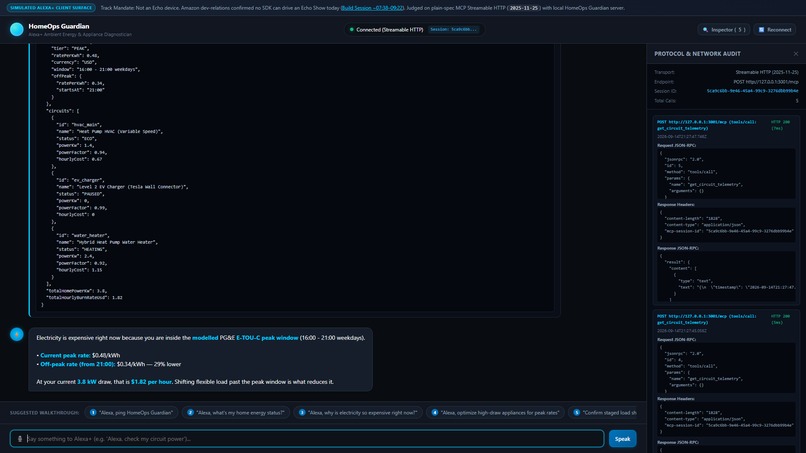Select suggestion 'Alexa, ping HomeOps Guardian'
This screenshot has height=453, width=806.
pyautogui.click(x=131, y=412)
